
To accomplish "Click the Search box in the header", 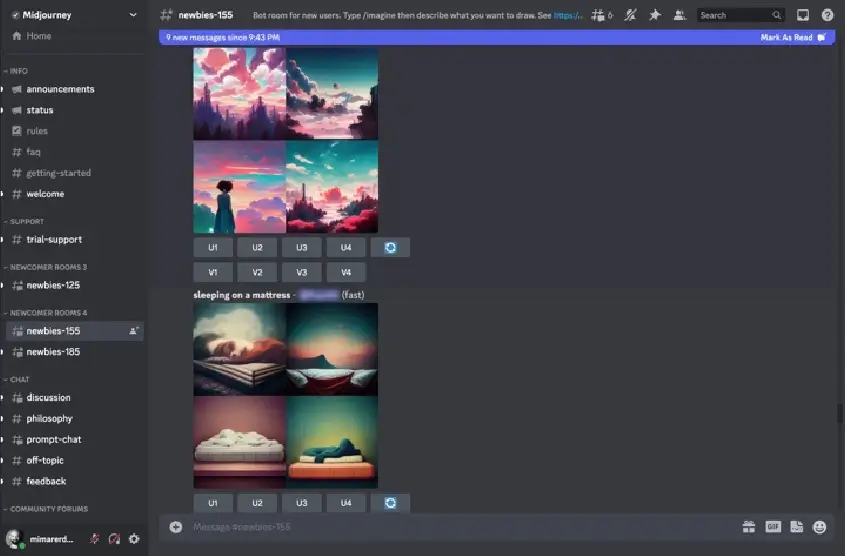I will click(x=733, y=15).
